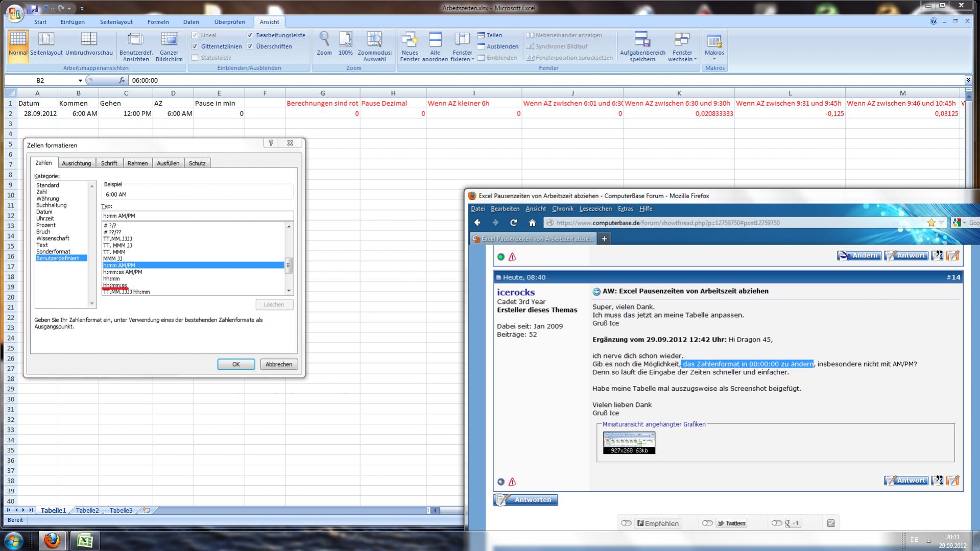Click Antworten button in forum
980x551 pixels.
point(525,500)
